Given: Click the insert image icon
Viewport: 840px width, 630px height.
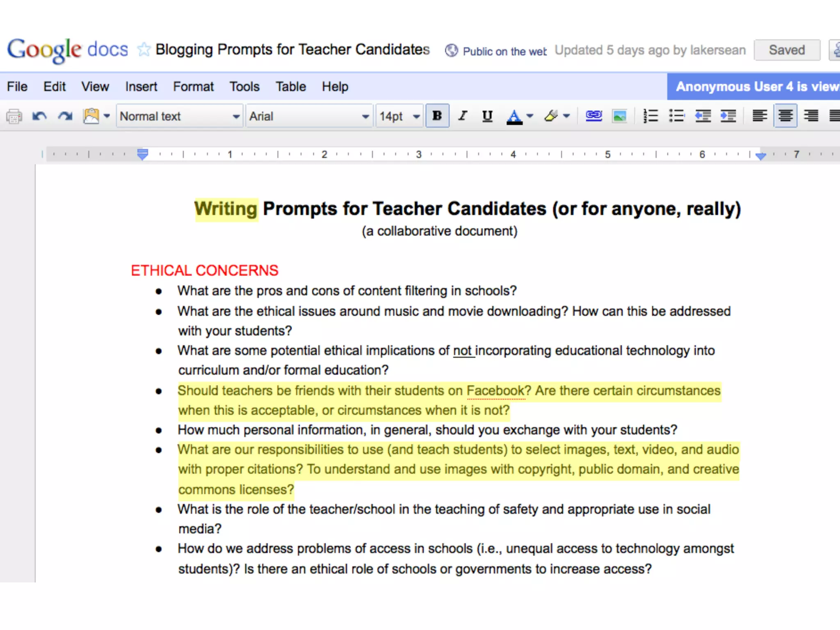Looking at the screenshot, I should point(619,116).
